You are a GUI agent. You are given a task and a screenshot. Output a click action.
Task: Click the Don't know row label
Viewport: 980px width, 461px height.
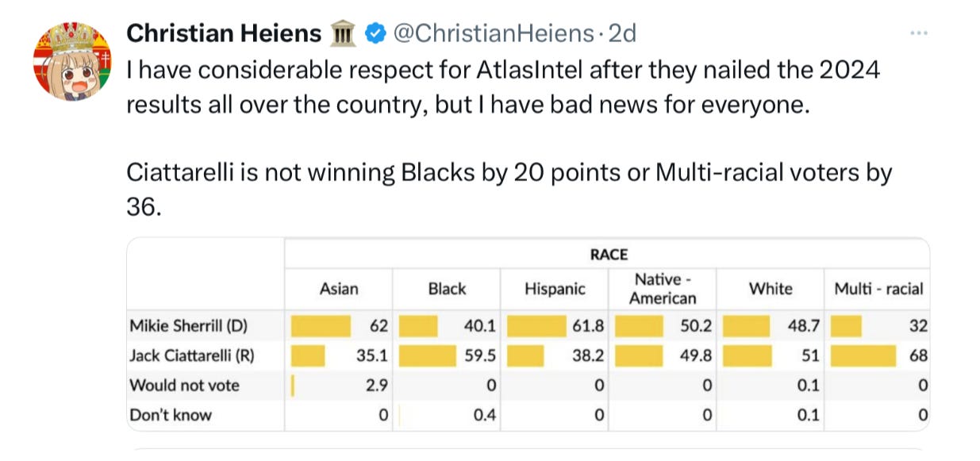coord(171,415)
